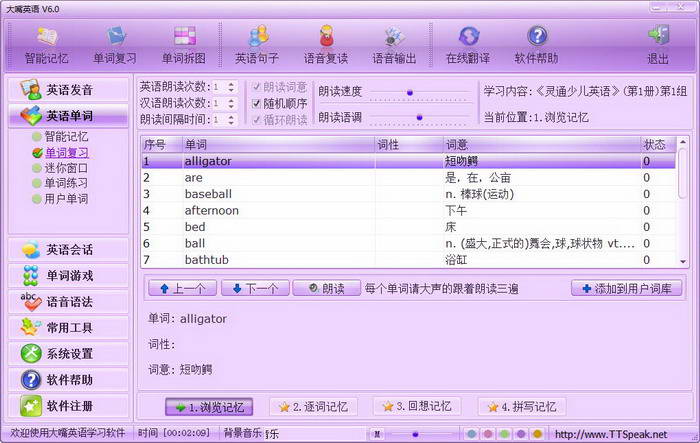The image size is (700, 443).
Task: Open the 系统设置 sidebar section
Action: [x=70, y=353]
